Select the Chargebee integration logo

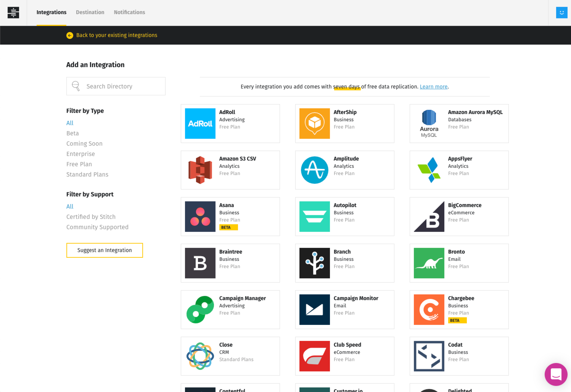429,310
